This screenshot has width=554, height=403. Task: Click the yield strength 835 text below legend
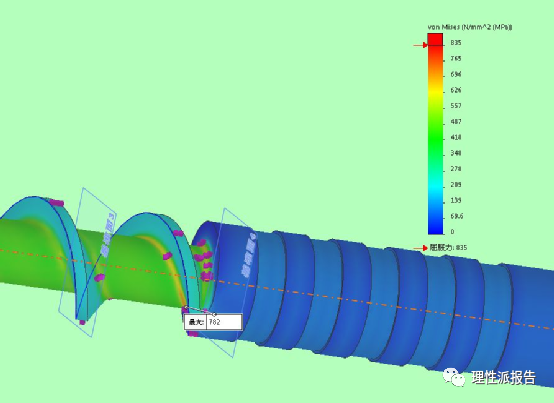448,248
